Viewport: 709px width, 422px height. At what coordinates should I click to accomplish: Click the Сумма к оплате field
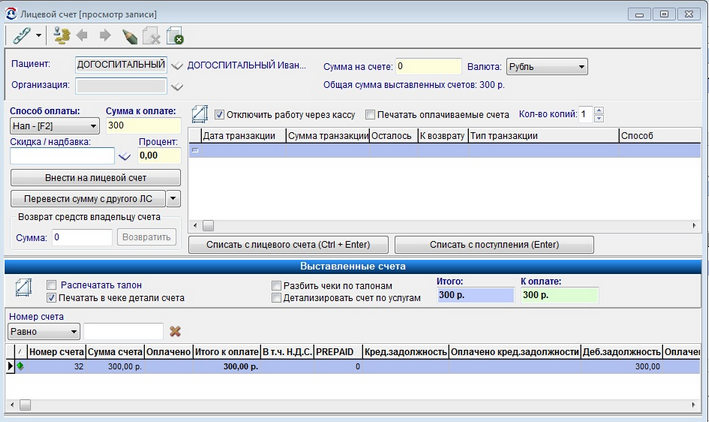pos(143,126)
